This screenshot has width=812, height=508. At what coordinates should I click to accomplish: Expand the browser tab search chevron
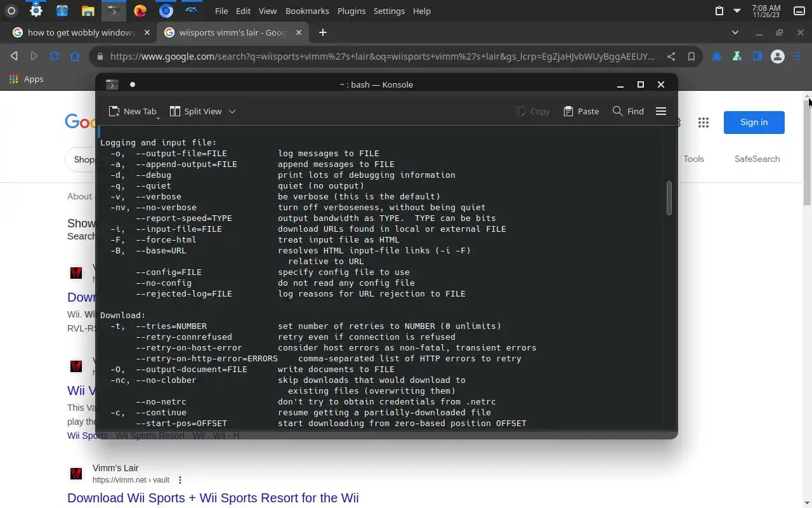click(x=735, y=32)
